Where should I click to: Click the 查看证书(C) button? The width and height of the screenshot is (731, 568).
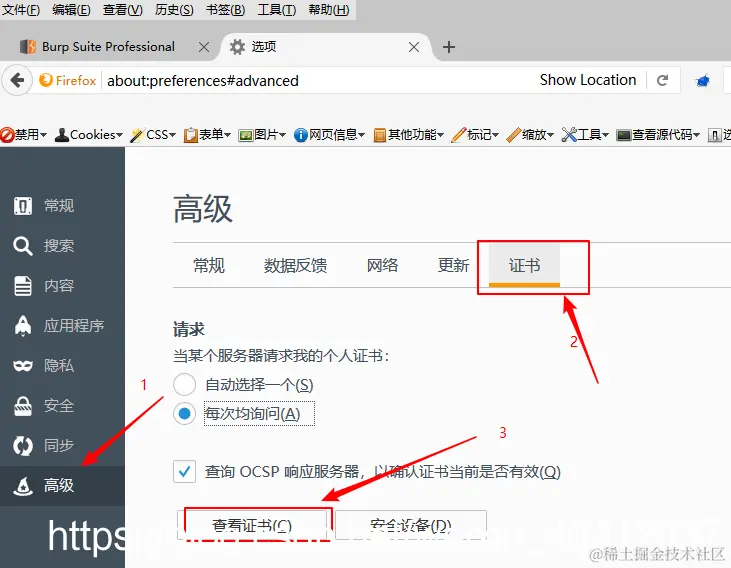(x=252, y=525)
